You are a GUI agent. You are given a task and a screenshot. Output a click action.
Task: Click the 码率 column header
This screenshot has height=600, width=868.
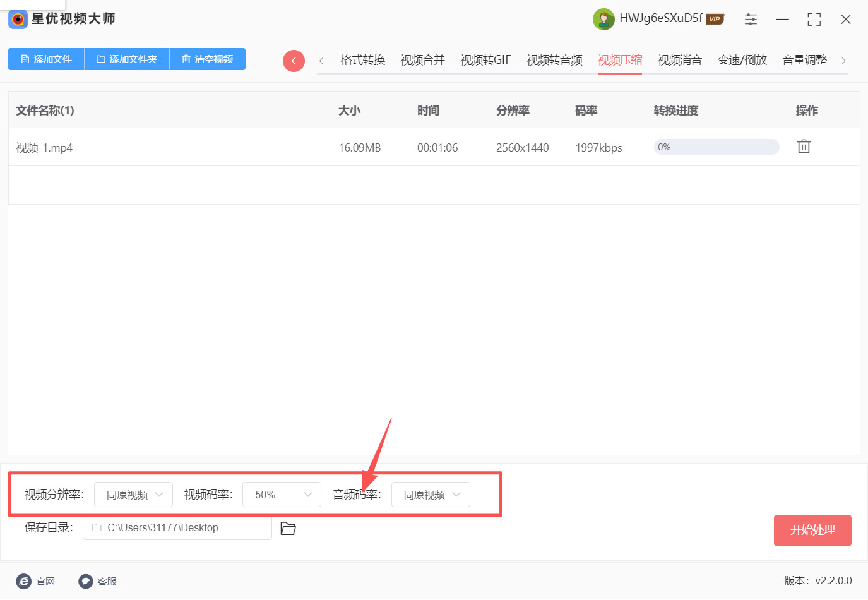[x=586, y=111]
